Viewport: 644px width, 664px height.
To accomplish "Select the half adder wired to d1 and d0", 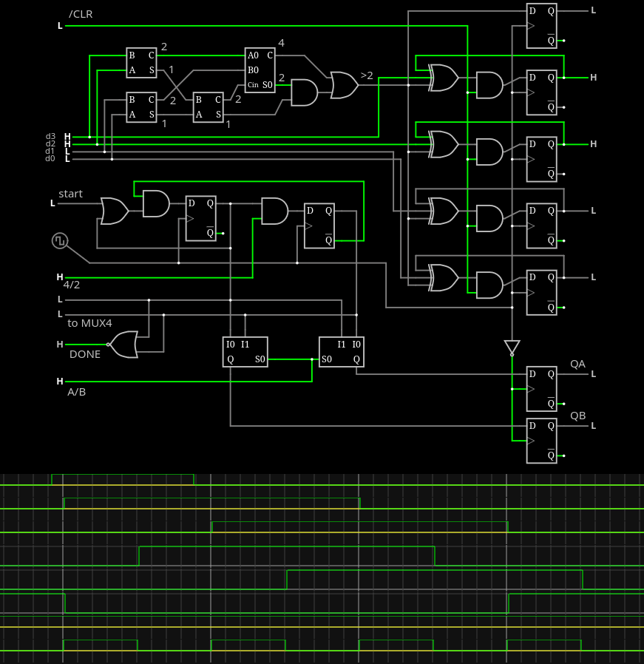I will pyautogui.click(x=141, y=107).
